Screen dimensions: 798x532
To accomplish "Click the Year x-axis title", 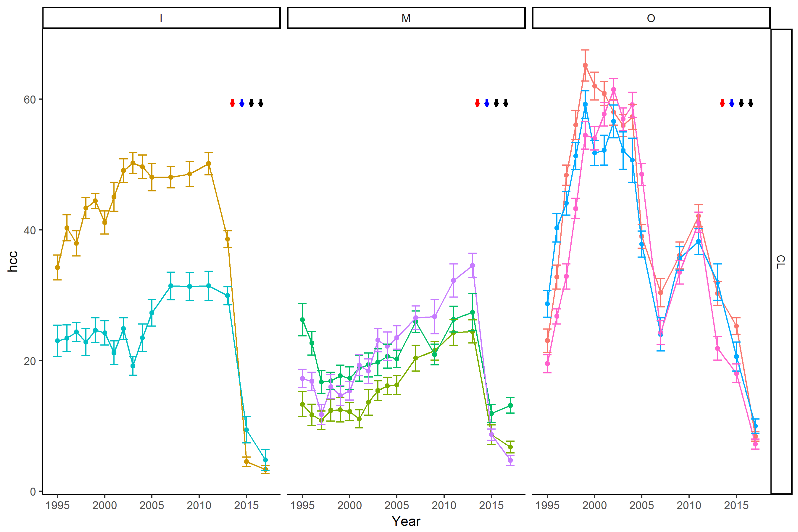I will 406,522.
